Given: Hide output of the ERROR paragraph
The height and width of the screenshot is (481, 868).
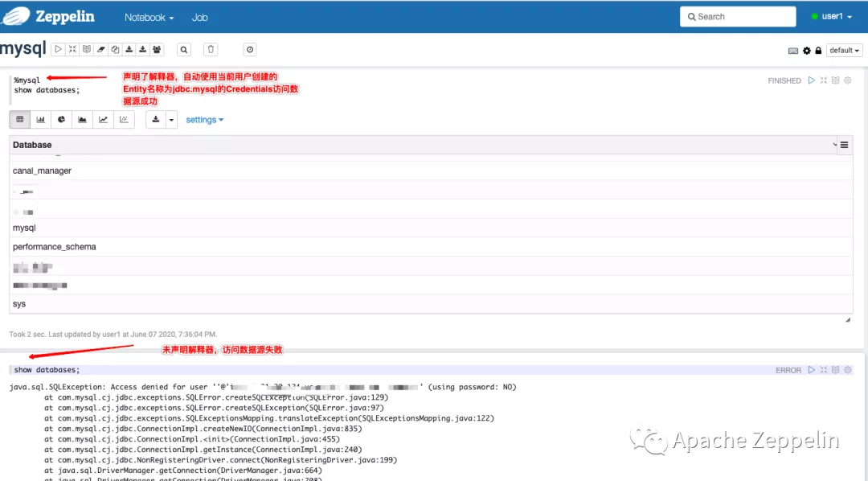Looking at the screenshot, I should (x=835, y=370).
